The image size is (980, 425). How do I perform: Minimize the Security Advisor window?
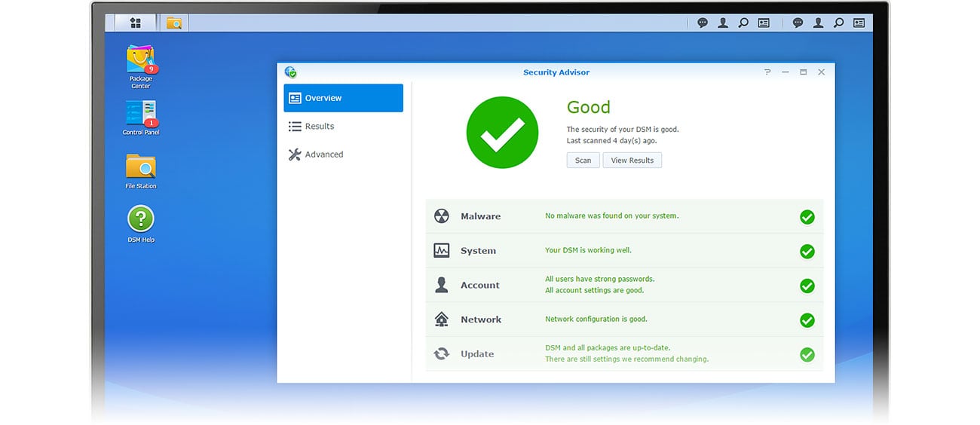(786, 72)
